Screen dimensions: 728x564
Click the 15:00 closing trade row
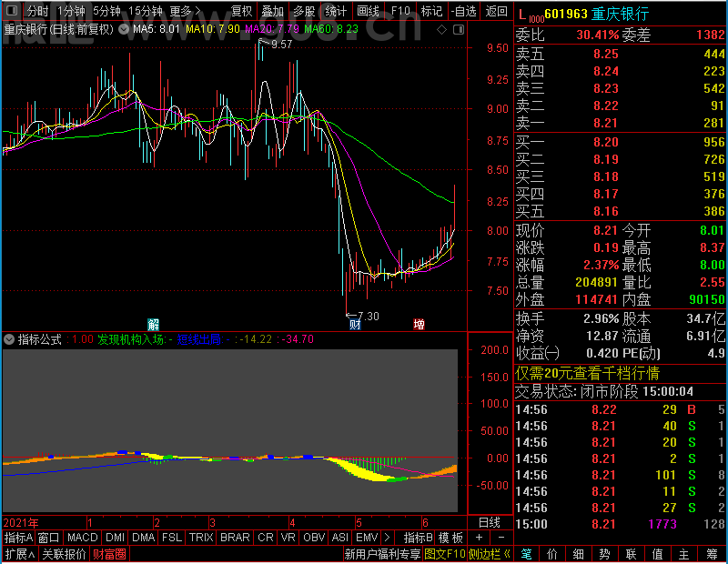[621, 524]
